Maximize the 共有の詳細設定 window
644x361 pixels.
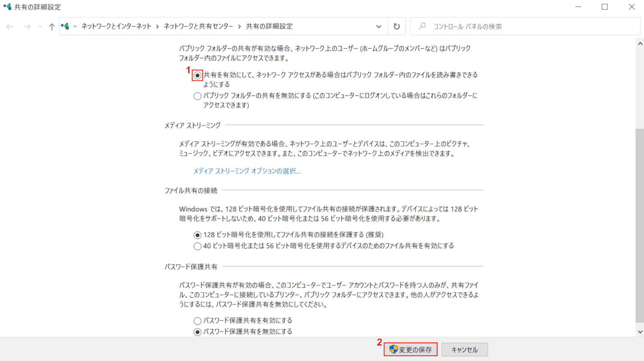605,7
